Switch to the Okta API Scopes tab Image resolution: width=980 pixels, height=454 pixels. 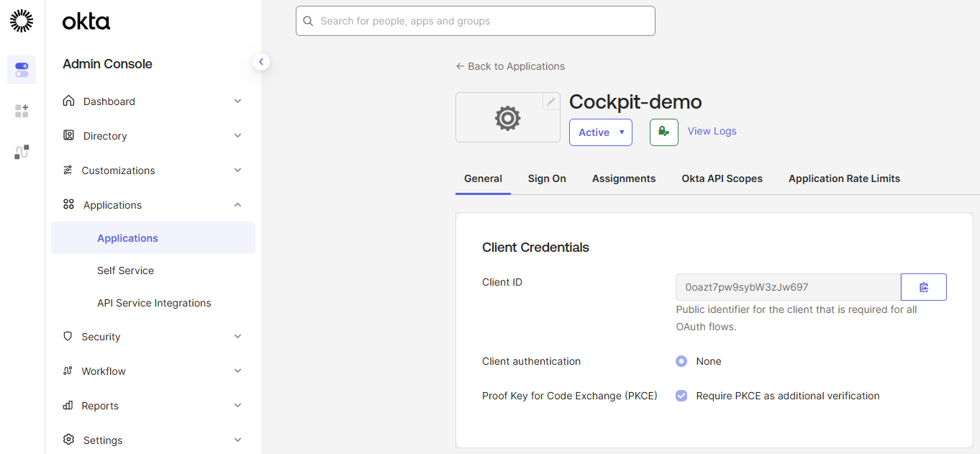[722, 178]
